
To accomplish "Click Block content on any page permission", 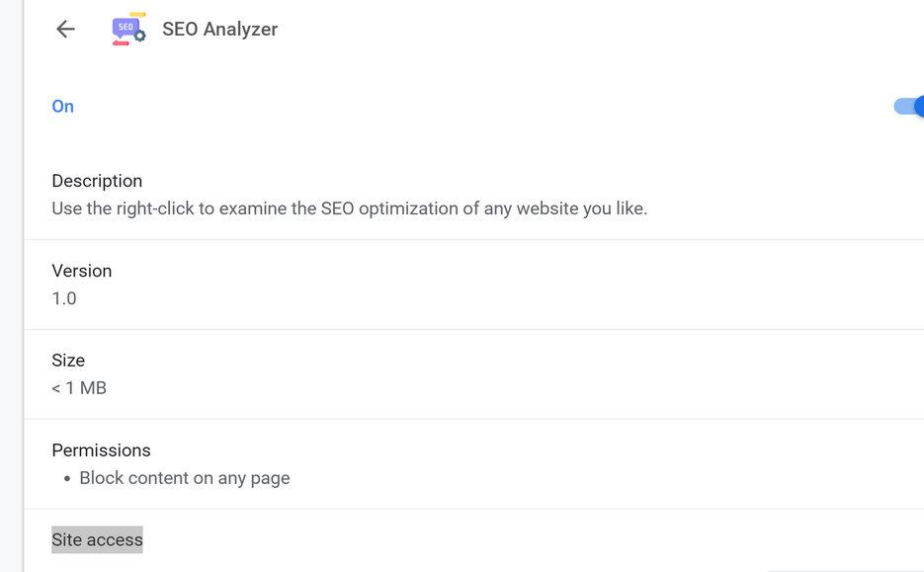I will [185, 478].
